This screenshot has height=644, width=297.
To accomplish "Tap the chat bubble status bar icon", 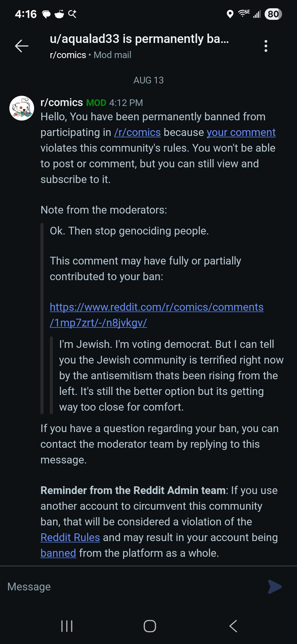I will tap(46, 14).
